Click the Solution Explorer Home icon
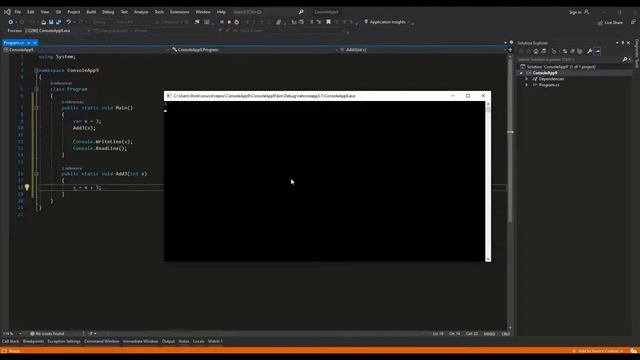The height and width of the screenshot is (360, 640). (x=536, y=51)
